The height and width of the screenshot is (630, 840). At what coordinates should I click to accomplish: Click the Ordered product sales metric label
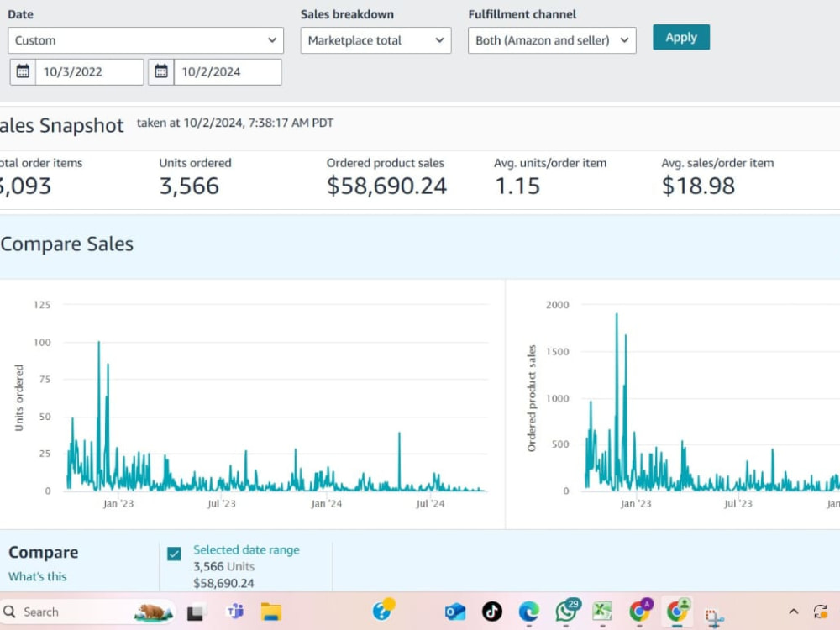pyautogui.click(x=386, y=163)
